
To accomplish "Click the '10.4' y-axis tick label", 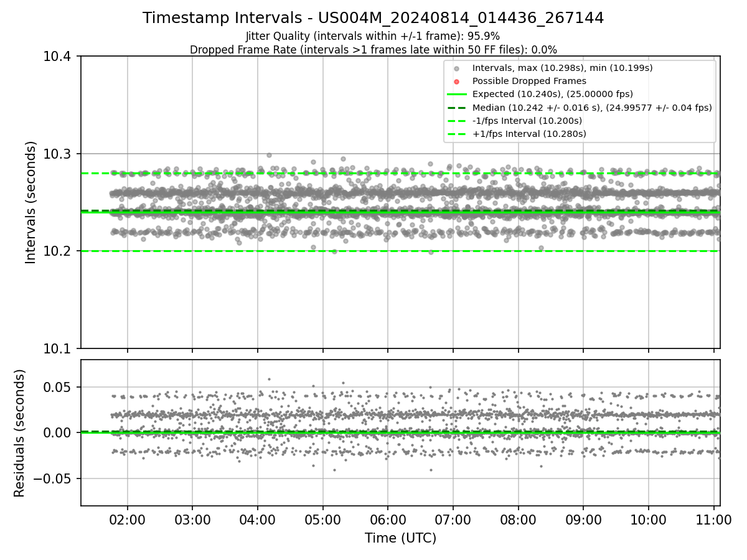I will [57, 57].
